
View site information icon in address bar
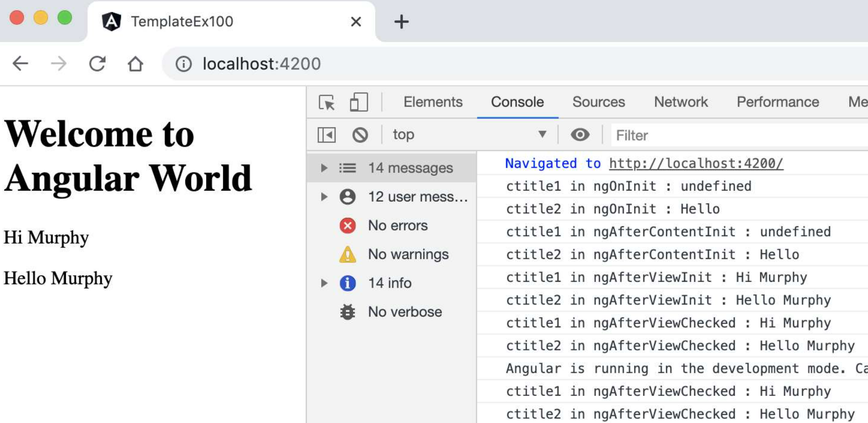[183, 64]
